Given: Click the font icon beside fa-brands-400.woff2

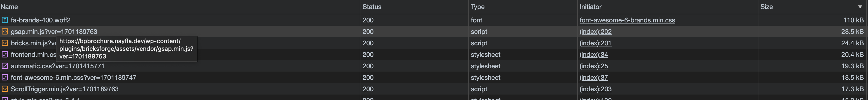Looking at the screenshot, I should 5,20.
